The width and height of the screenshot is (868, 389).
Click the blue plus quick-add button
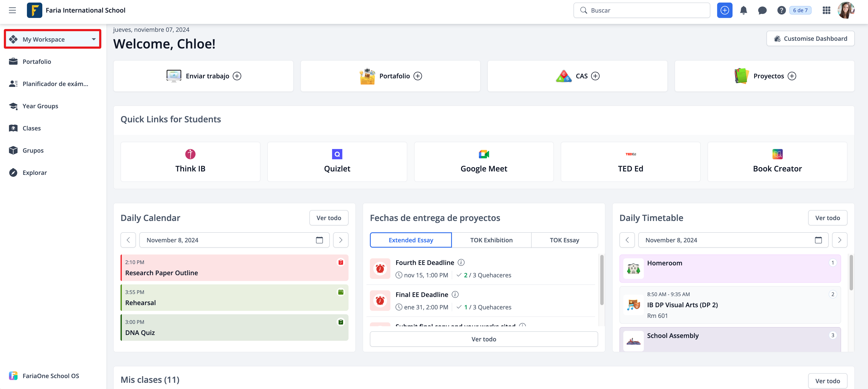(724, 10)
